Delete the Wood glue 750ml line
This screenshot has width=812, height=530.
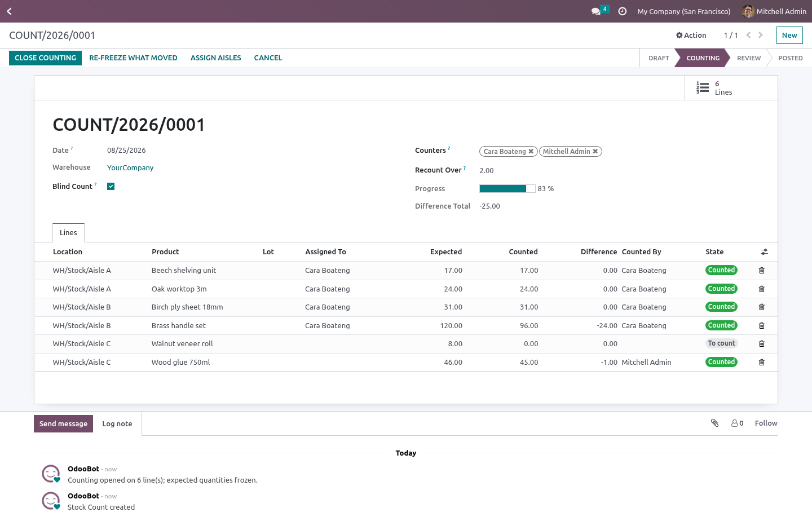(762, 363)
